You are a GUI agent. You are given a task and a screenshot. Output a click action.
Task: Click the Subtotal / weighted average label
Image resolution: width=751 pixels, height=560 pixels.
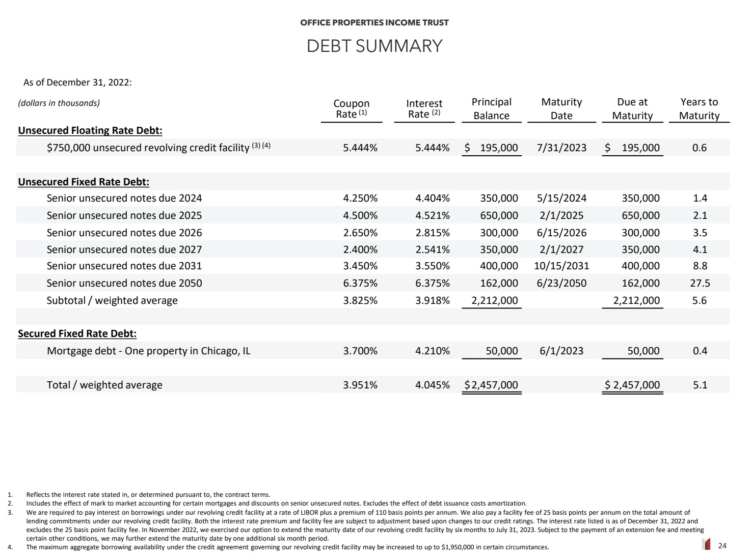[112, 300]
